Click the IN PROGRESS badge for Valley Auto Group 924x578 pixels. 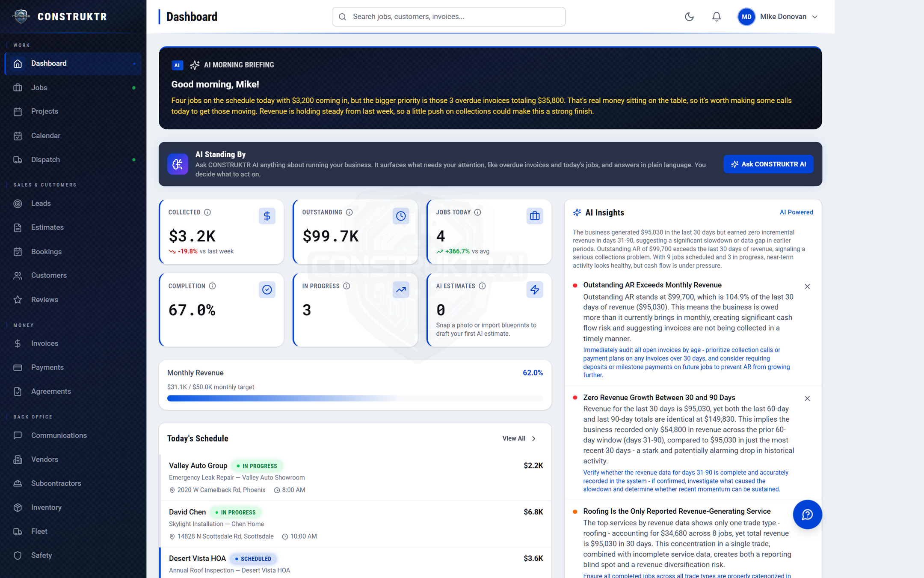(x=257, y=466)
